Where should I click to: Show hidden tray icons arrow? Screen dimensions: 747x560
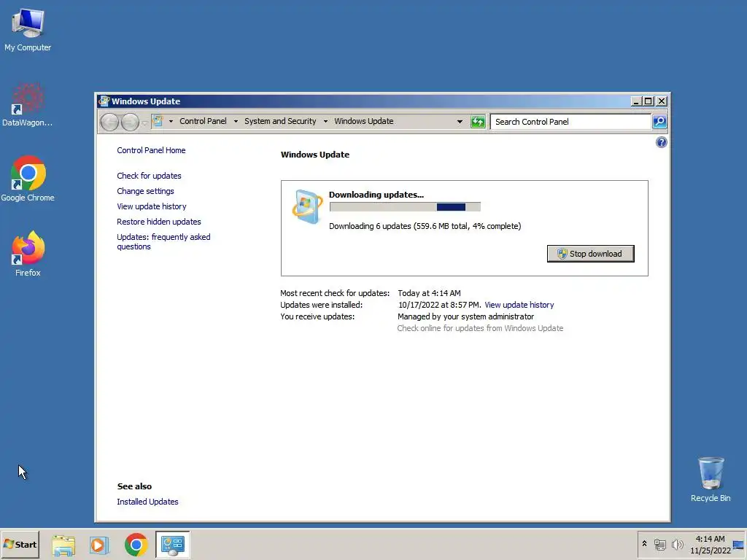pos(644,544)
